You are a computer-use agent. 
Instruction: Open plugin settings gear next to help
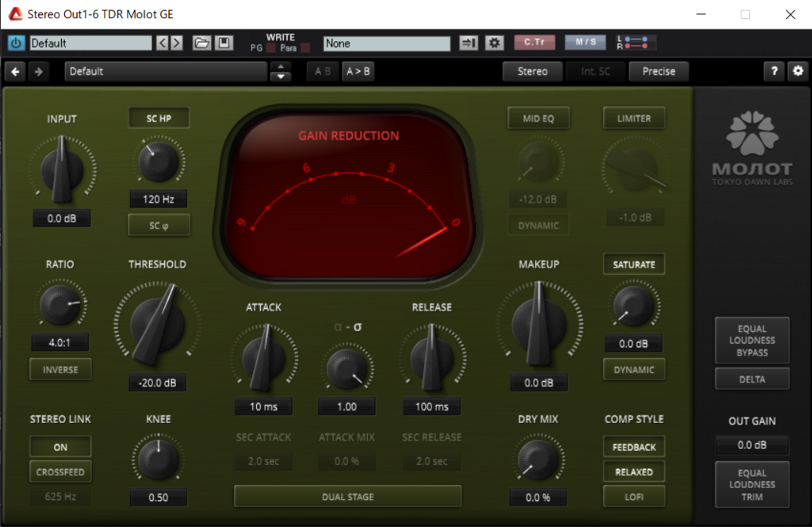pos(798,71)
